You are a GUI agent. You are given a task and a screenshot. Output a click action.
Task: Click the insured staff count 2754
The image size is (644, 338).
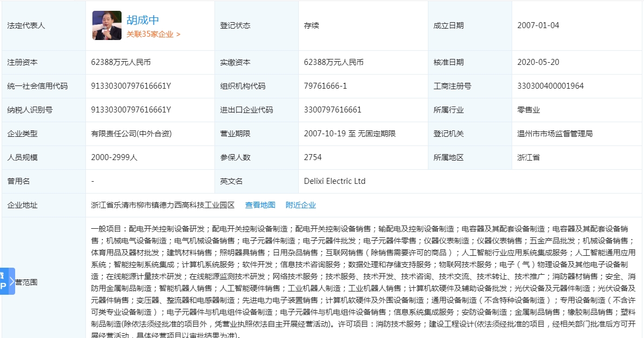313,157
